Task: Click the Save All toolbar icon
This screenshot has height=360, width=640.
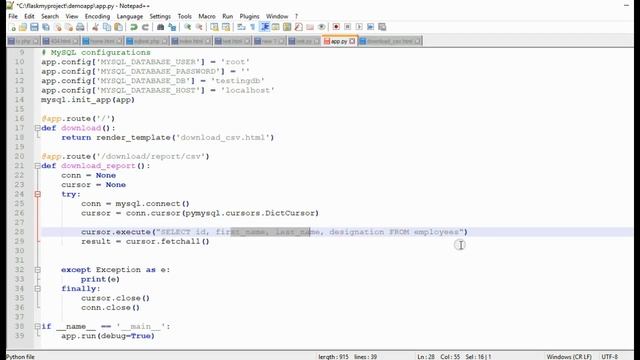Action: [x=46, y=27]
